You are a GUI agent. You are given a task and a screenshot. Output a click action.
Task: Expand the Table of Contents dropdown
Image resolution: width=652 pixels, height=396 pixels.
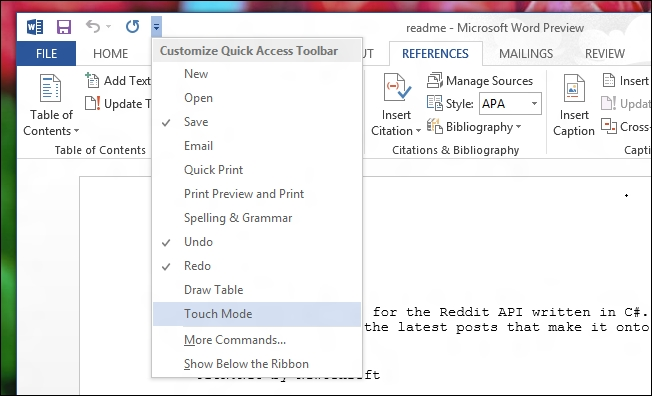[x=77, y=131]
